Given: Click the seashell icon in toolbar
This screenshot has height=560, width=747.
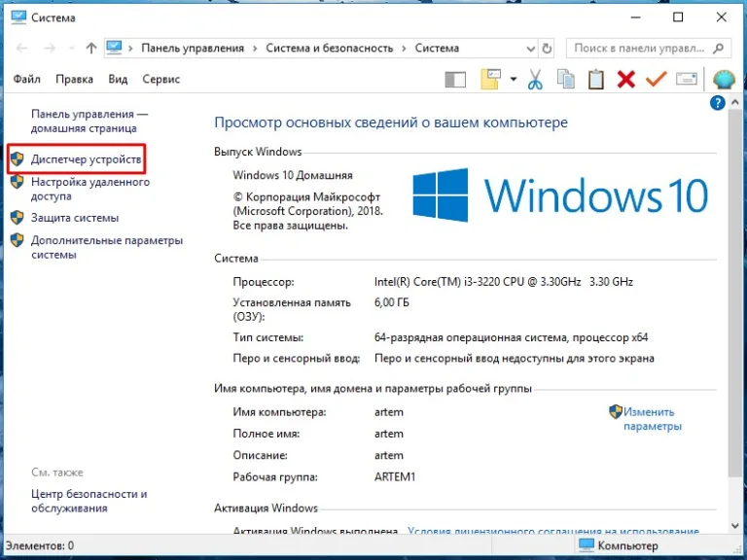Looking at the screenshot, I should tap(724, 80).
